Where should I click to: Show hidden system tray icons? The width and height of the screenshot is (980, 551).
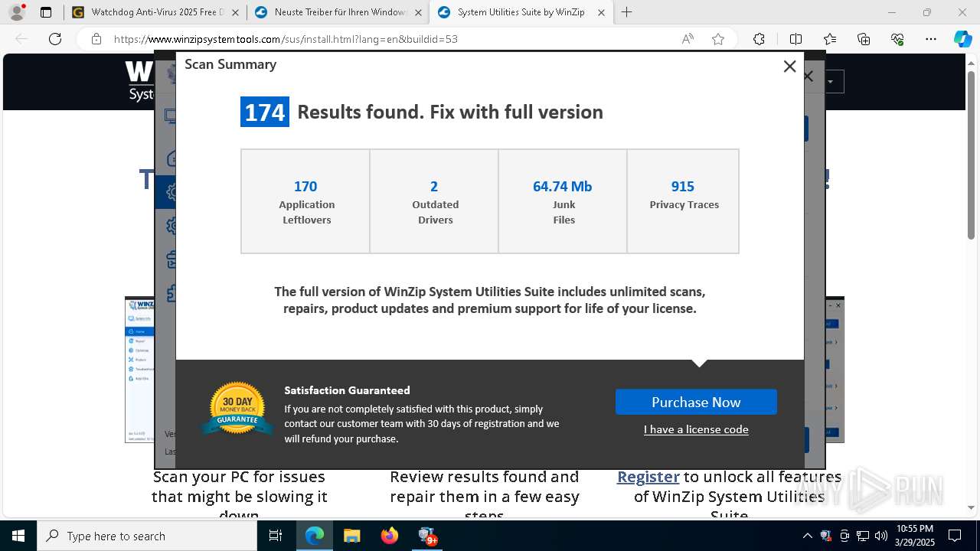pyautogui.click(x=807, y=536)
